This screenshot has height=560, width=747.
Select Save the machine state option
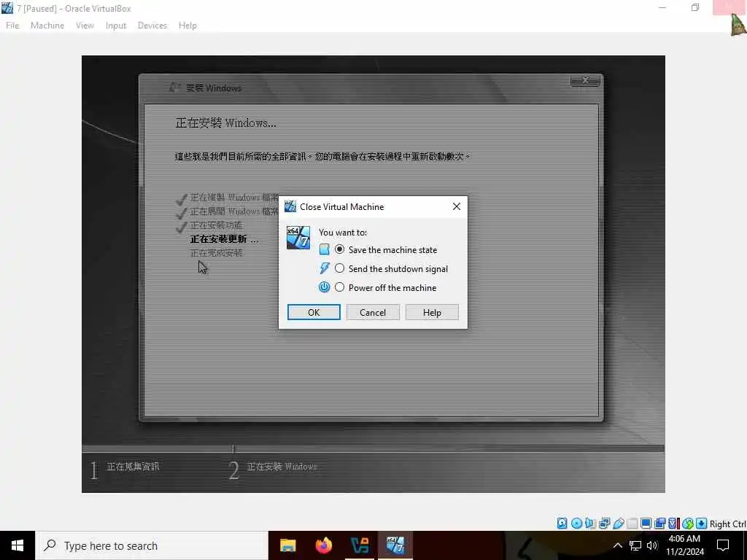tap(387, 249)
